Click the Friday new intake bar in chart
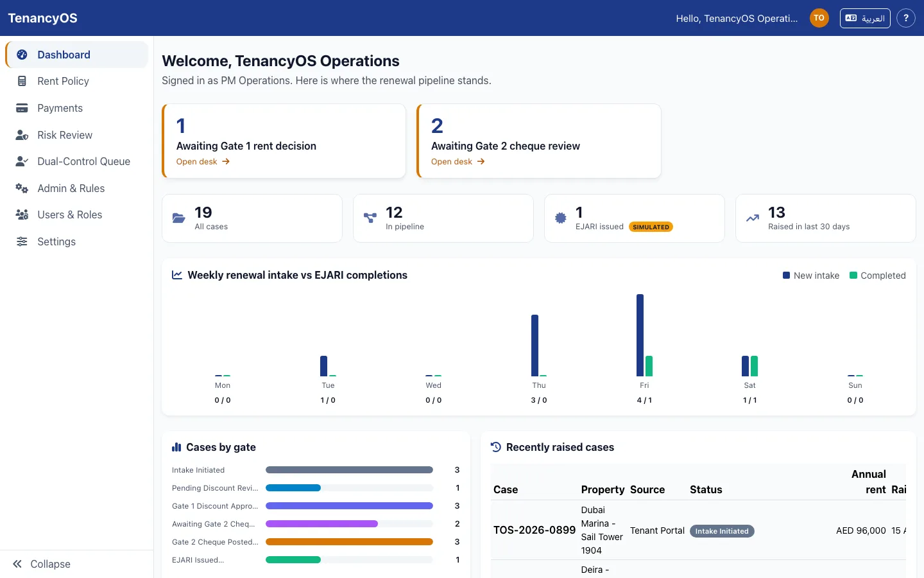 point(640,335)
